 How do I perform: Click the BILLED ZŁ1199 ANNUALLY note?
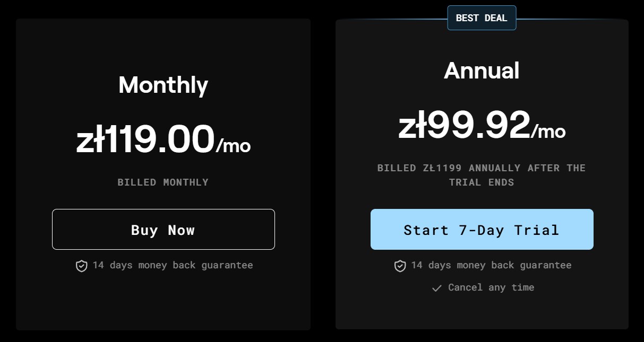pyautogui.click(x=482, y=168)
